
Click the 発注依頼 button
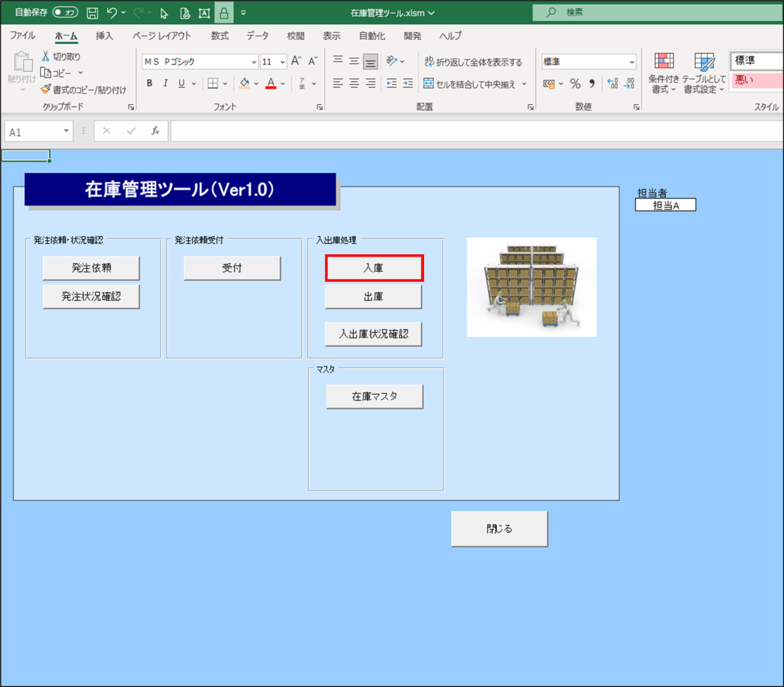point(91,268)
